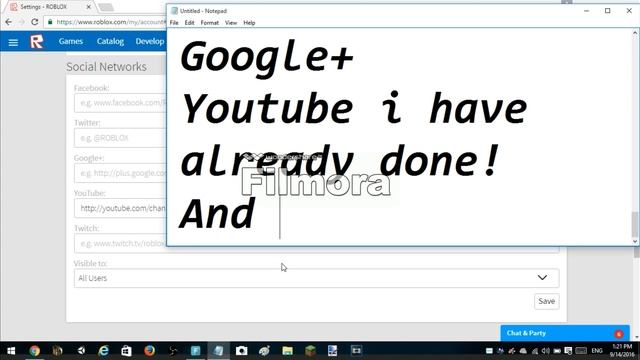Launch Firefox from the taskbar
Viewport: 640px width, 360px height.
[x=149, y=351]
